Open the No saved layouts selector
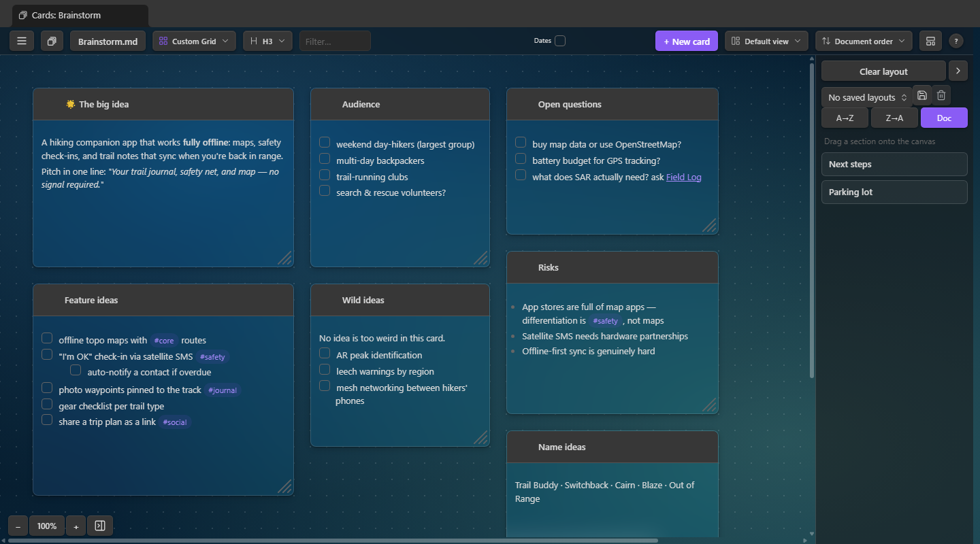The image size is (980, 544). coord(866,97)
